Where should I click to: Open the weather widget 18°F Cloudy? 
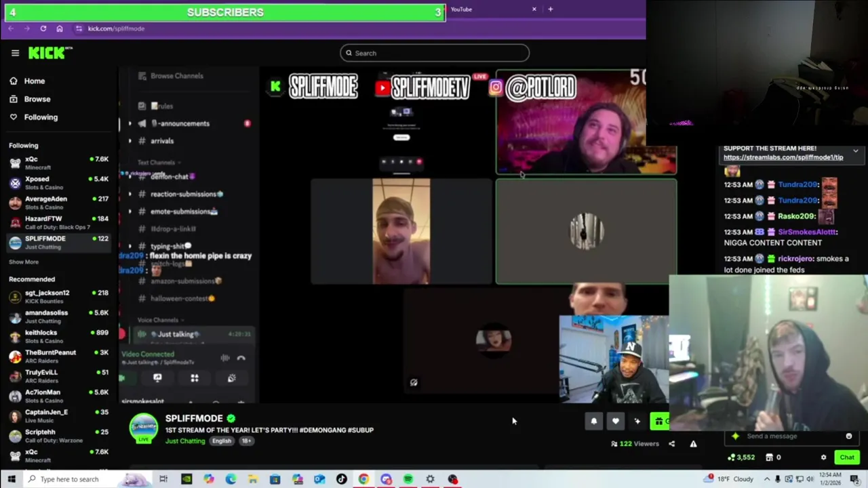coord(730,479)
